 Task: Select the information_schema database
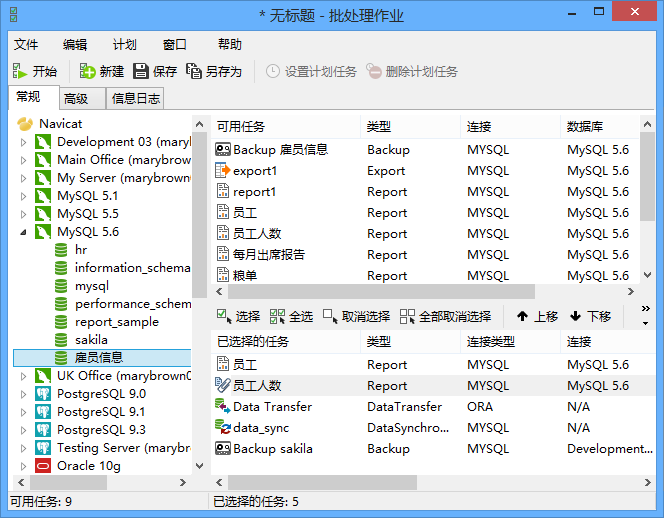pos(132,268)
